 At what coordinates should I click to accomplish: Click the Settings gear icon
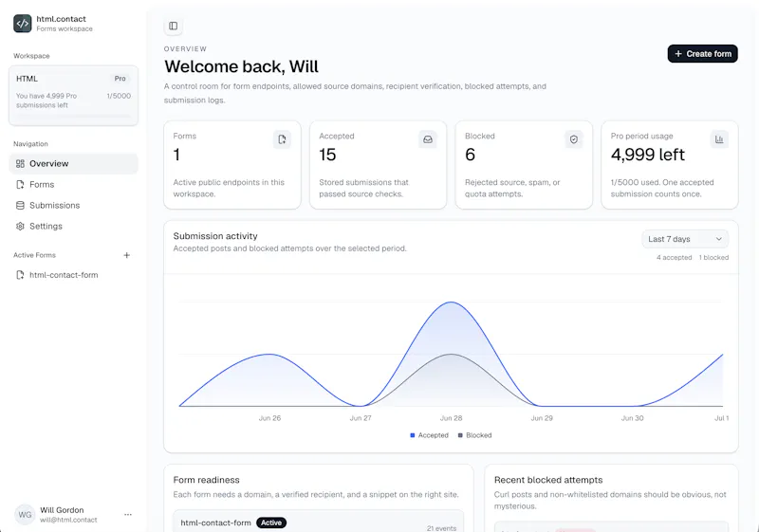click(x=20, y=226)
